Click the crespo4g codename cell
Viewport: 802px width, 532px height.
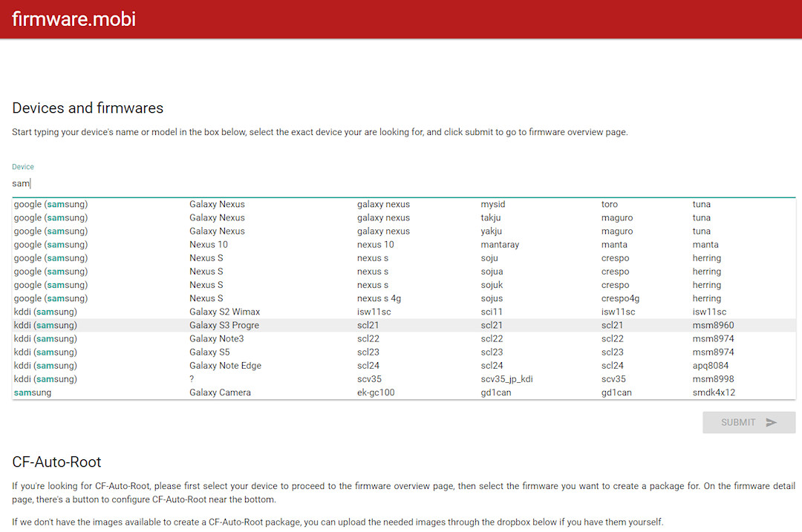(620, 298)
